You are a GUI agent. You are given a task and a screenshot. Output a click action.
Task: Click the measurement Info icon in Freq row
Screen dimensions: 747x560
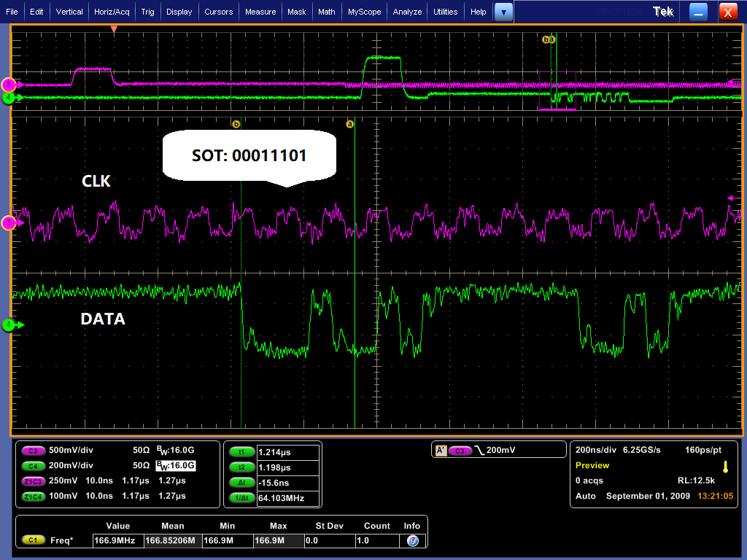pyautogui.click(x=412, y=540)
